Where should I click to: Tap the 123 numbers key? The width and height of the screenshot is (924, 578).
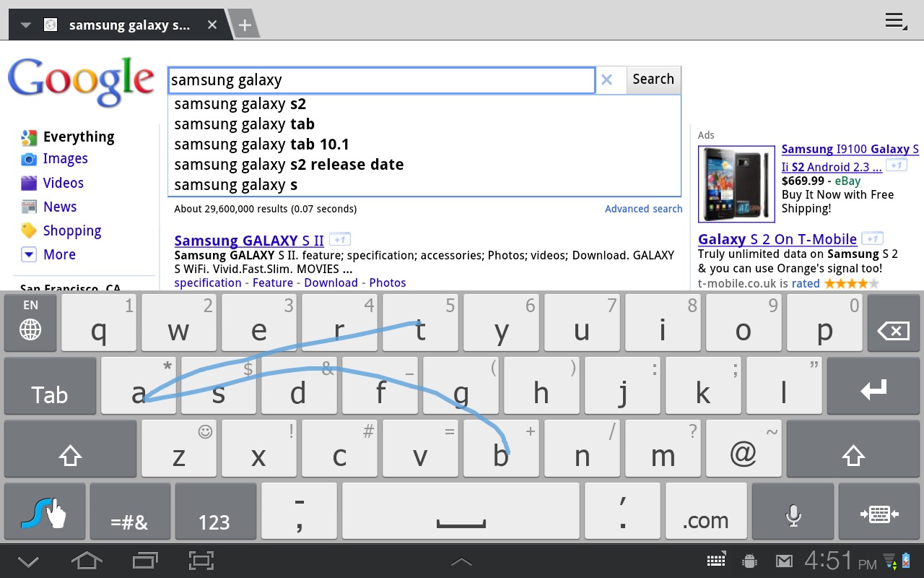[x=215, y=511]
